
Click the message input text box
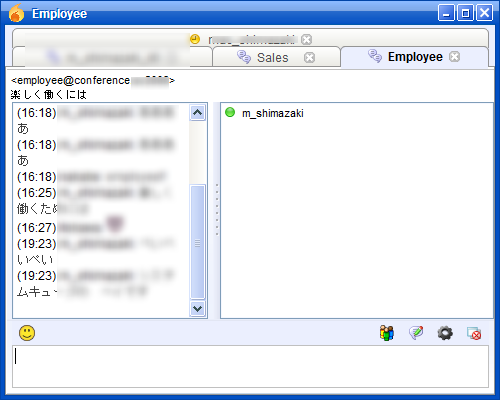(x=251, y=366)
